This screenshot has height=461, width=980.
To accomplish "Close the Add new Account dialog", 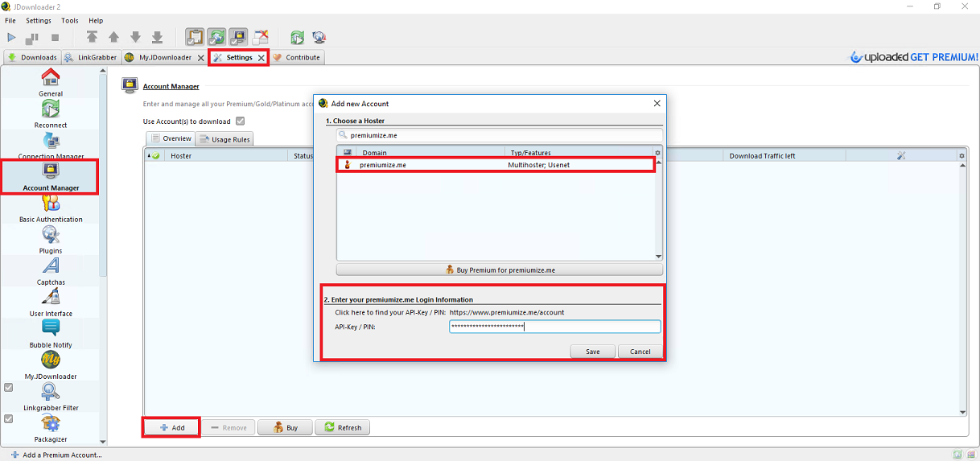I will click(x=657, y=103).
